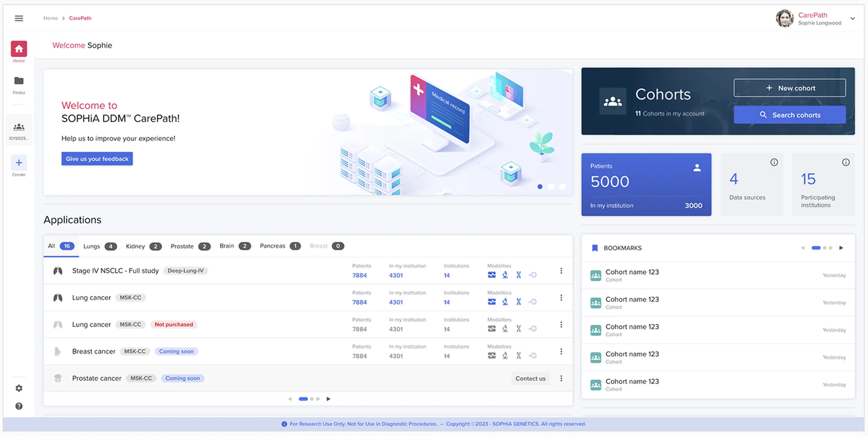Go to next bookmarks page arrow

click(841, 248)
